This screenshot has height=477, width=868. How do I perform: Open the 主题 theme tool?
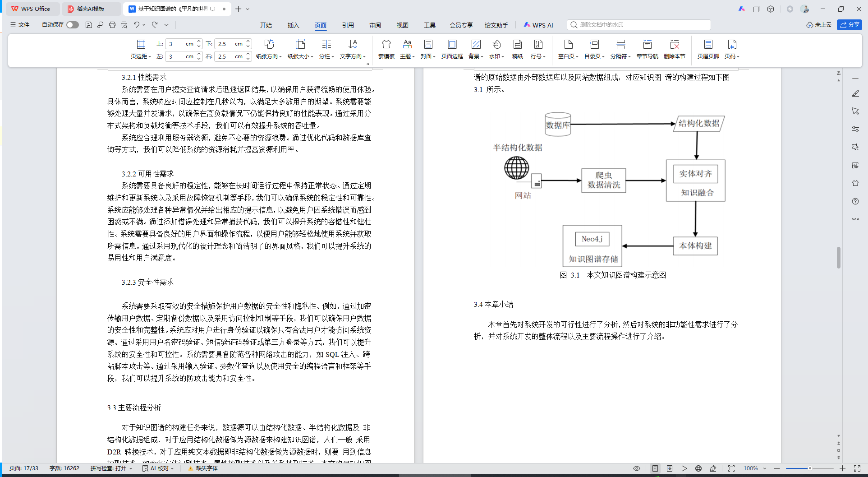coord(407,49)
